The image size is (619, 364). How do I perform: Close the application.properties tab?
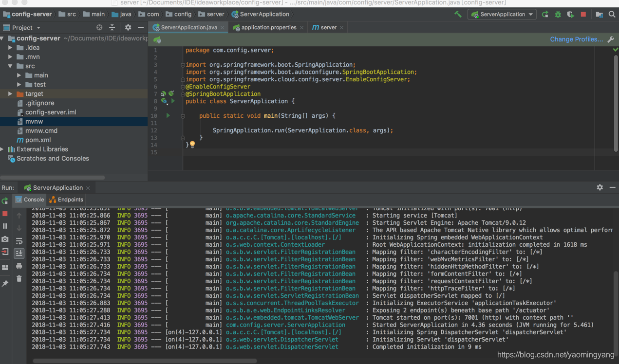(302, 28)
